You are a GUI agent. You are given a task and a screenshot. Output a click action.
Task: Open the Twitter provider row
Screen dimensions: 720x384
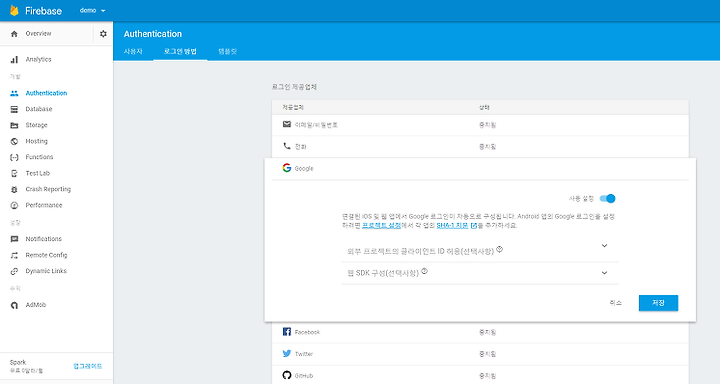(x=480, y=354)
